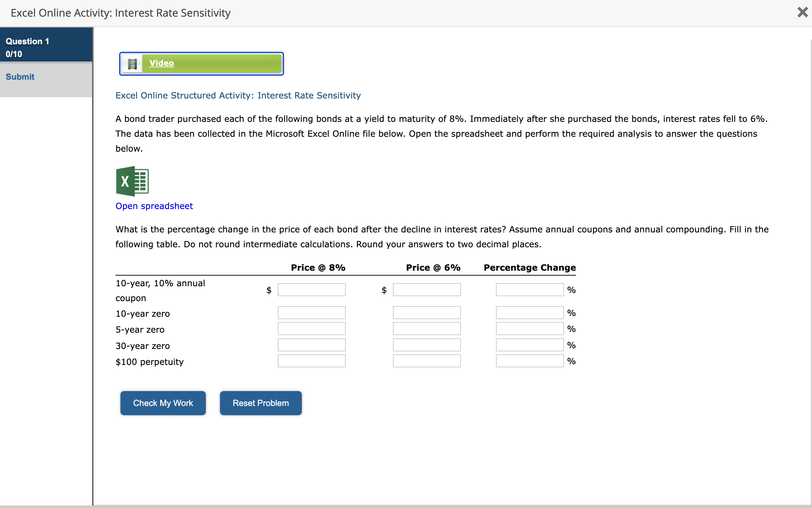The image size is (812, 508).
Task: Click the Percentage Change field for 10-year coupon bond
Action: pyautogui.click(x=529, y=289)
